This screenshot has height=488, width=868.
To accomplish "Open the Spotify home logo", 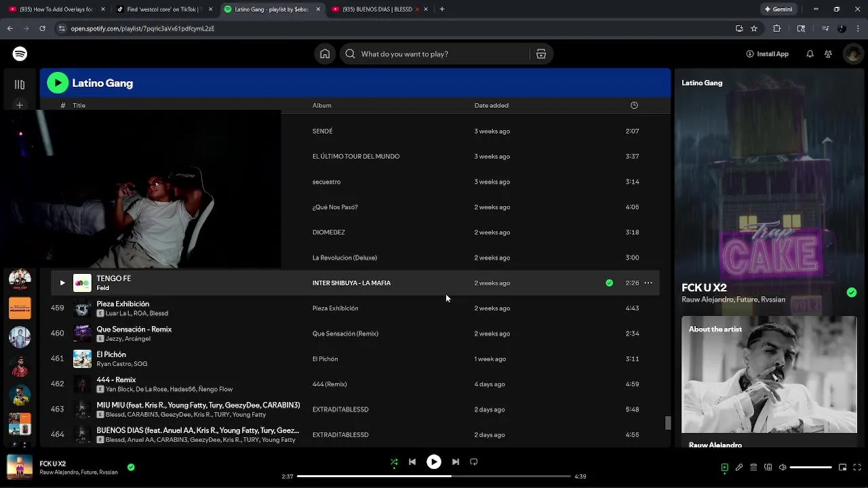I will coord(20,54).
